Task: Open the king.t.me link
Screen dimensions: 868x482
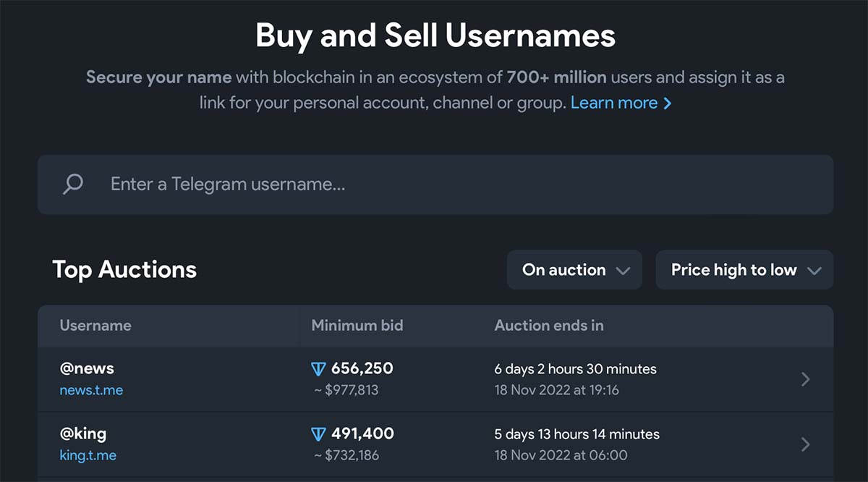Action: pyautogui.click(x=88, y=455)
